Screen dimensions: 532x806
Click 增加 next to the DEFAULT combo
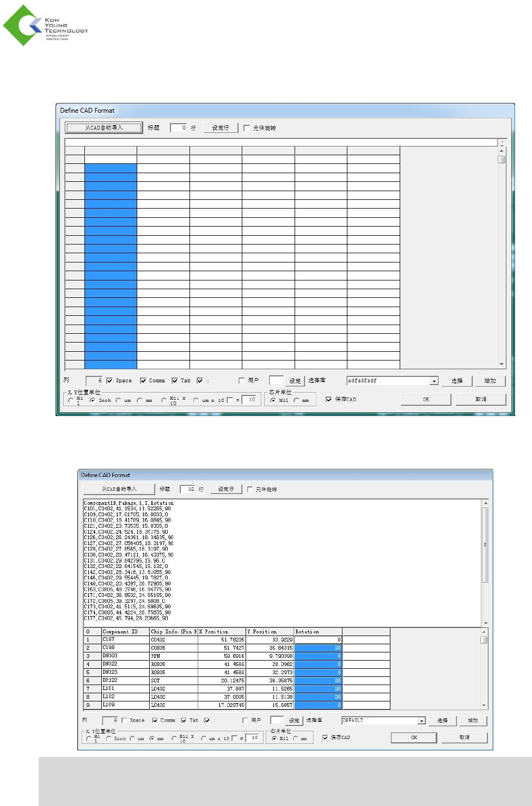pos(473,720)
